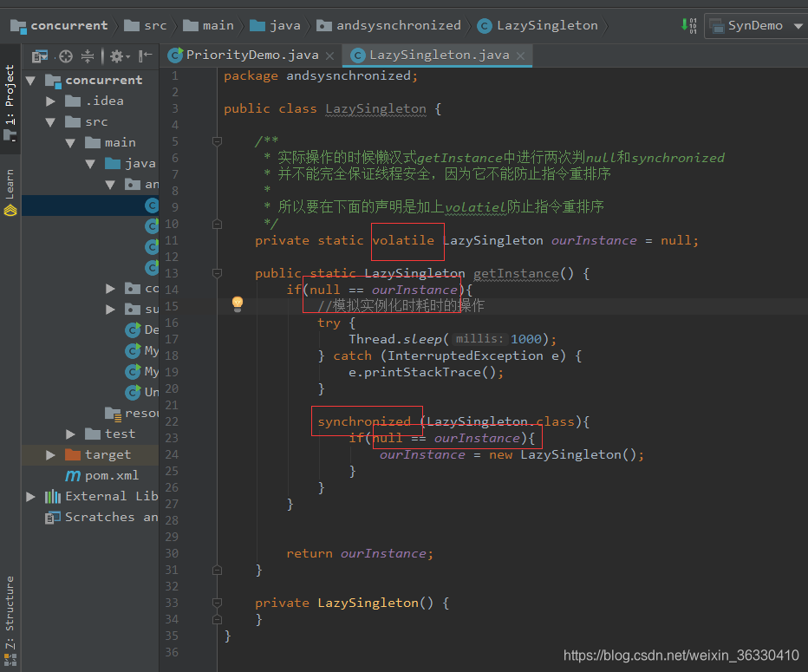Click line number 22 in the gutter
Image resolution: width=808 pixels, height=672 pixels.
172,421
